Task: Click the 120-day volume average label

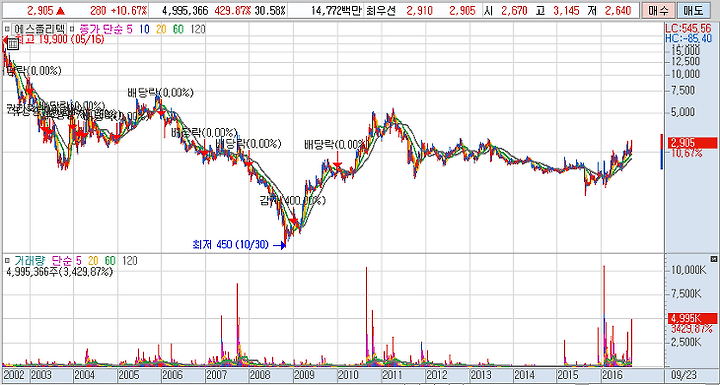Action: click(129, 261)
